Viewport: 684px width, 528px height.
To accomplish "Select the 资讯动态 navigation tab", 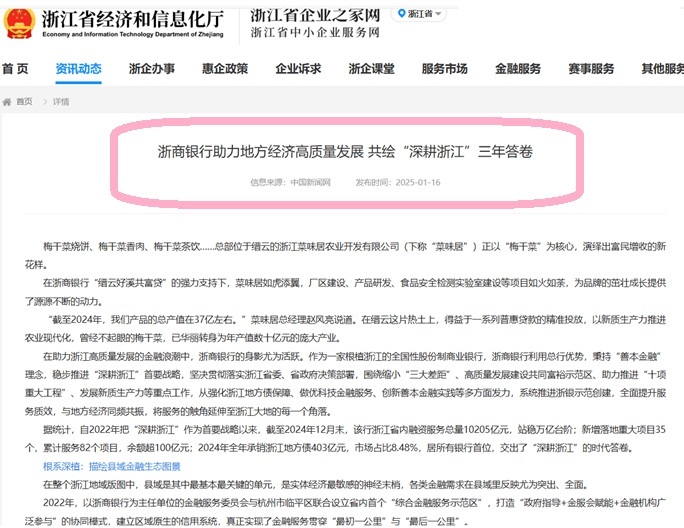I will click(79, 69).
